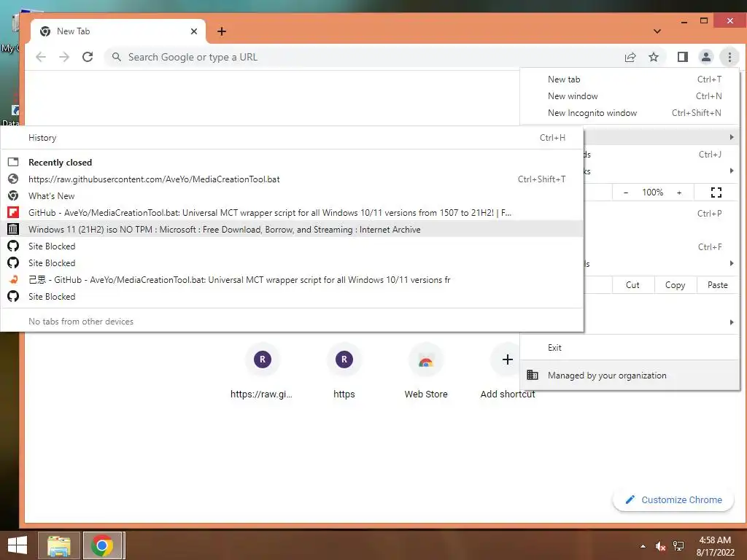This screenshot has width=747, height=560.
Task: Click the share page icon in the address bar
Action: click(x=630, y=57)
